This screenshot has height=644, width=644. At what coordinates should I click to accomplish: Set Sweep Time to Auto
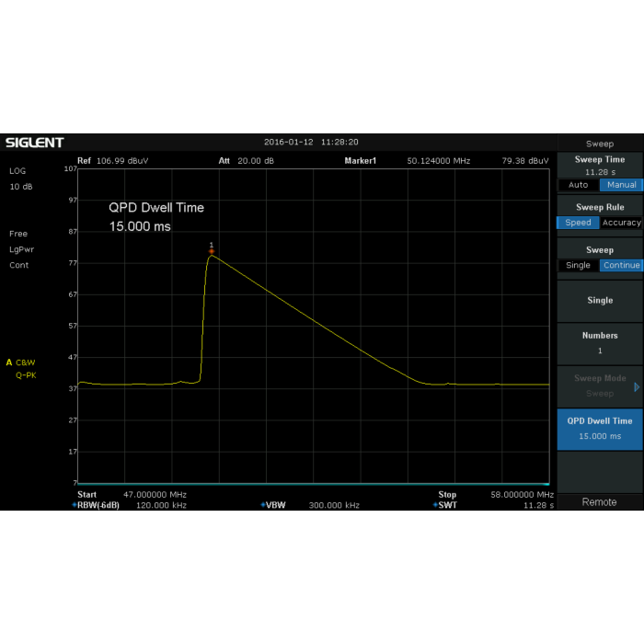tap(578, 185)
